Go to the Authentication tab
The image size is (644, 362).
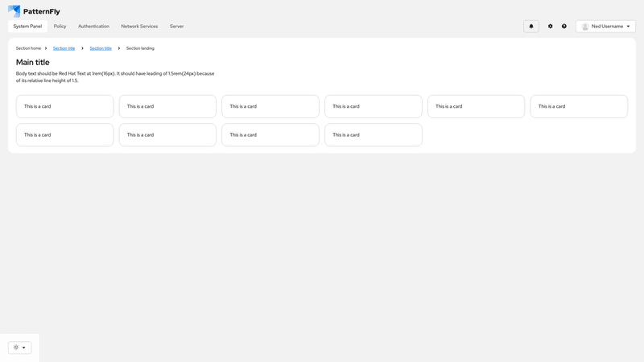[93, 27]
